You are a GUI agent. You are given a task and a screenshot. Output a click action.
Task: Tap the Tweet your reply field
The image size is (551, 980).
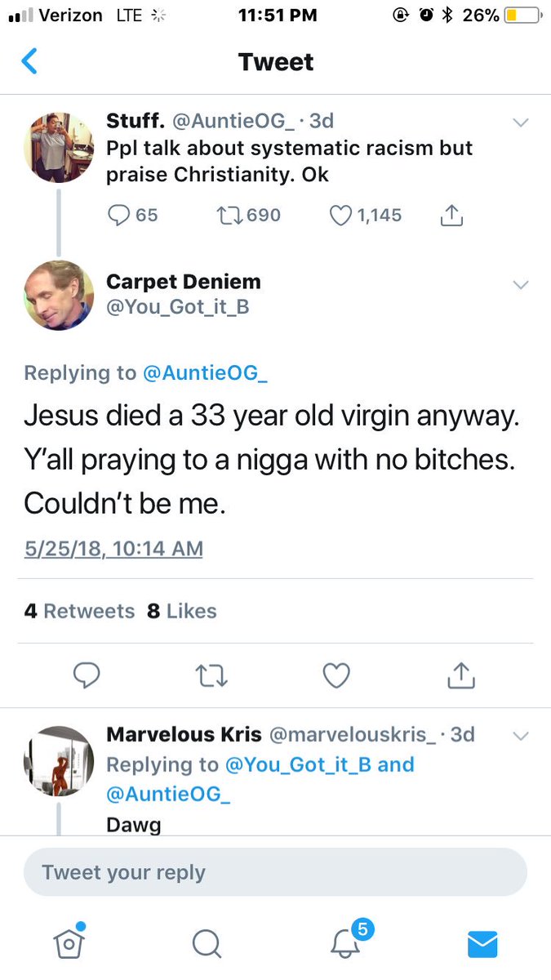pyautogui.click(x=275, y=872)
